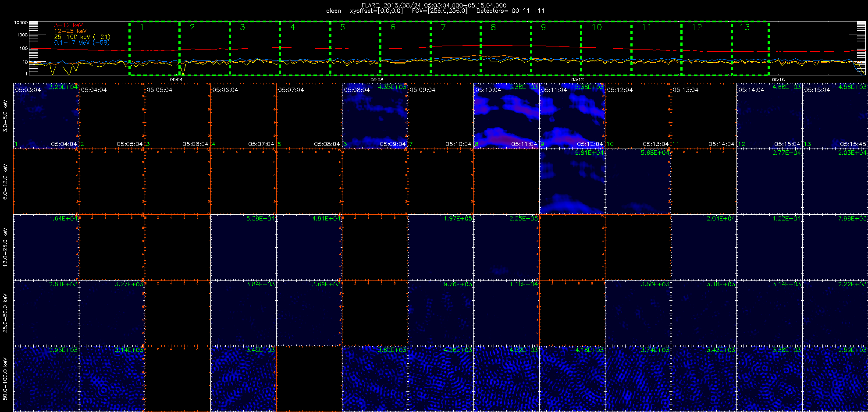Open the 3-6 keV image starting 05:08:04
The height and width of the screenshot is (412, 868).
tap(375, 116)
